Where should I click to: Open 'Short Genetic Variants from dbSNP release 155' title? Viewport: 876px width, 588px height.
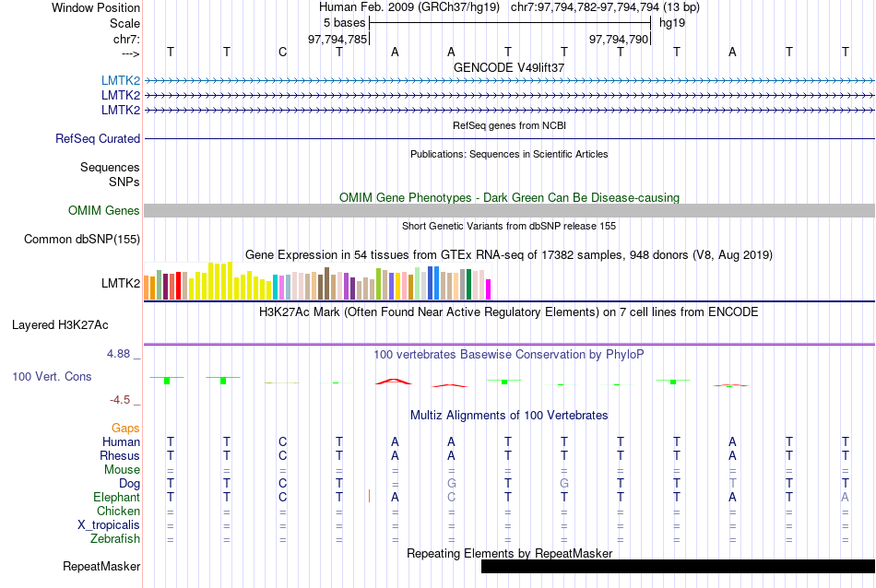509,226
